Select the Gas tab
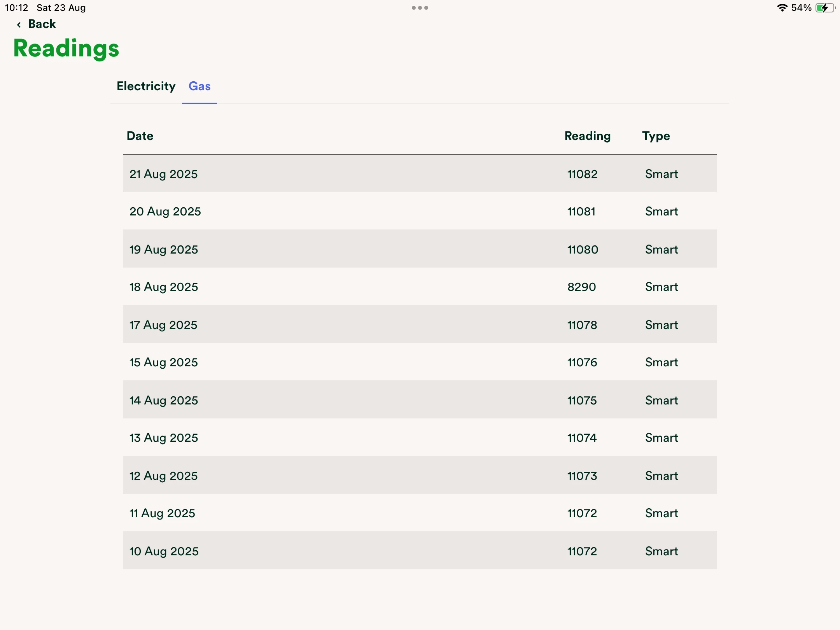840x630 pixels. click(199, 86)
